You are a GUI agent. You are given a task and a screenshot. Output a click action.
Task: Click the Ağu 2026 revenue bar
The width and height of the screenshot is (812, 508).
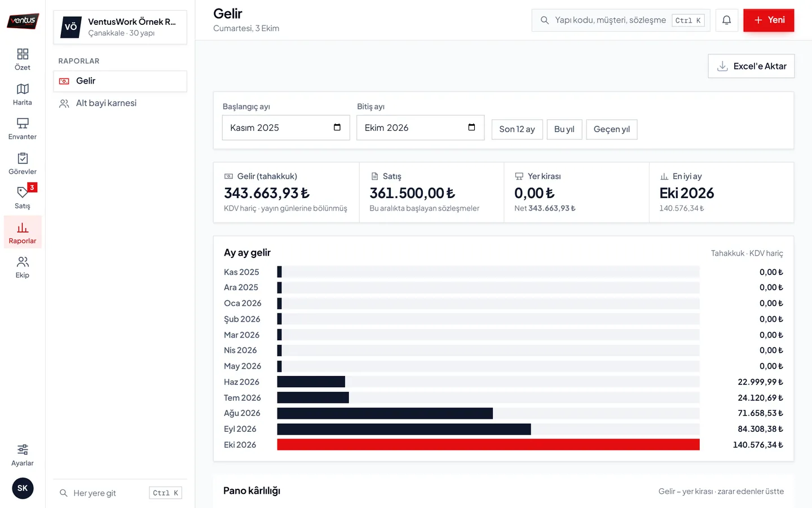point(385,413)
